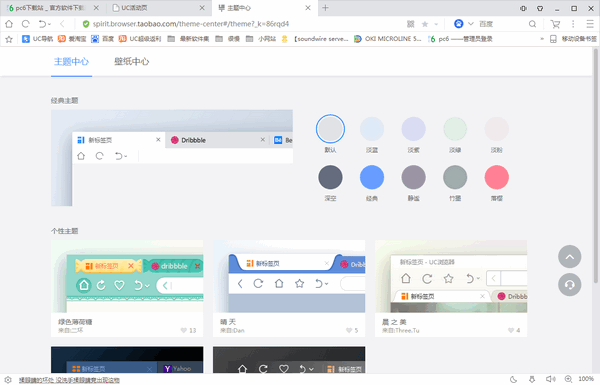Click the Baidu paw search engine icon
This screenshot has width=600, height=385.
[458, 24]
